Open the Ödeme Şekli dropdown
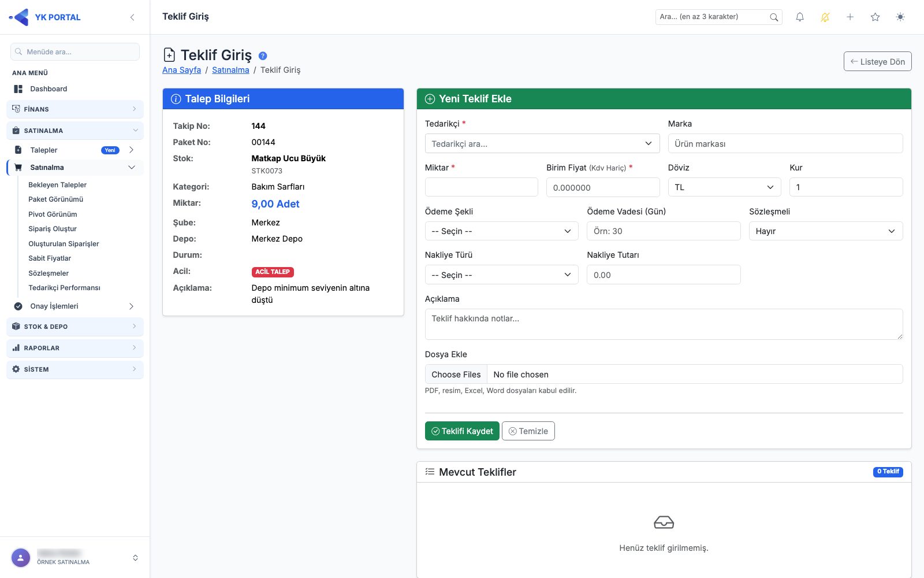Viewport: 924px width, 578px height. [501, 231]
